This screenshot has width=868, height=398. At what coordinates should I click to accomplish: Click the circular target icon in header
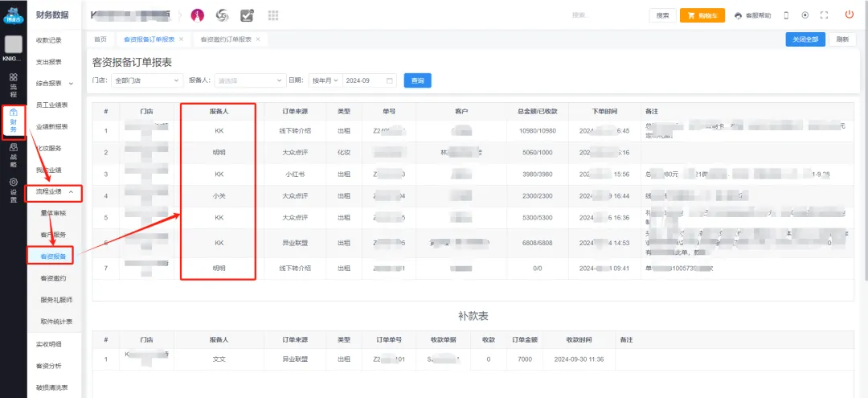(805, 15)
